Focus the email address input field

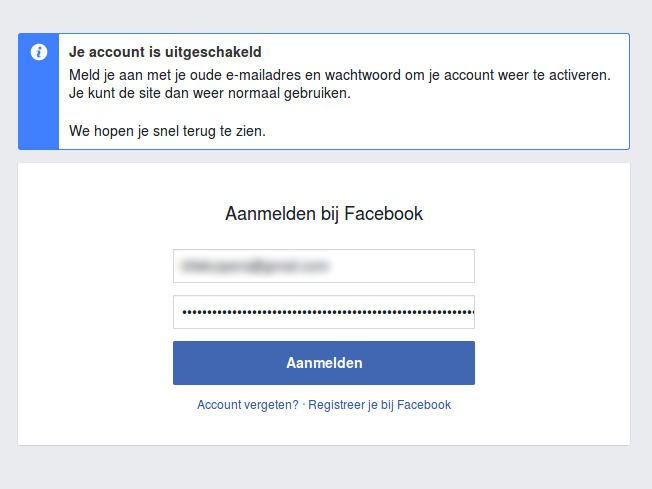323,266
